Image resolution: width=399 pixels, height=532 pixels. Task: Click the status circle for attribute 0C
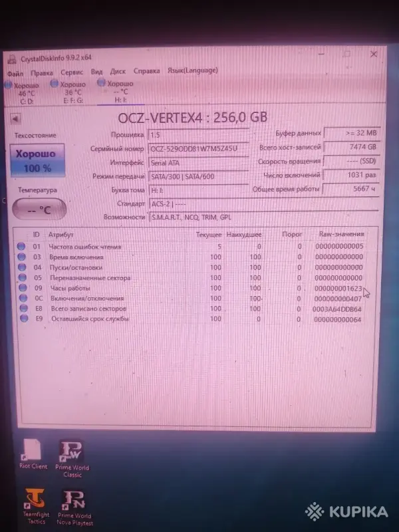[23, 298]
